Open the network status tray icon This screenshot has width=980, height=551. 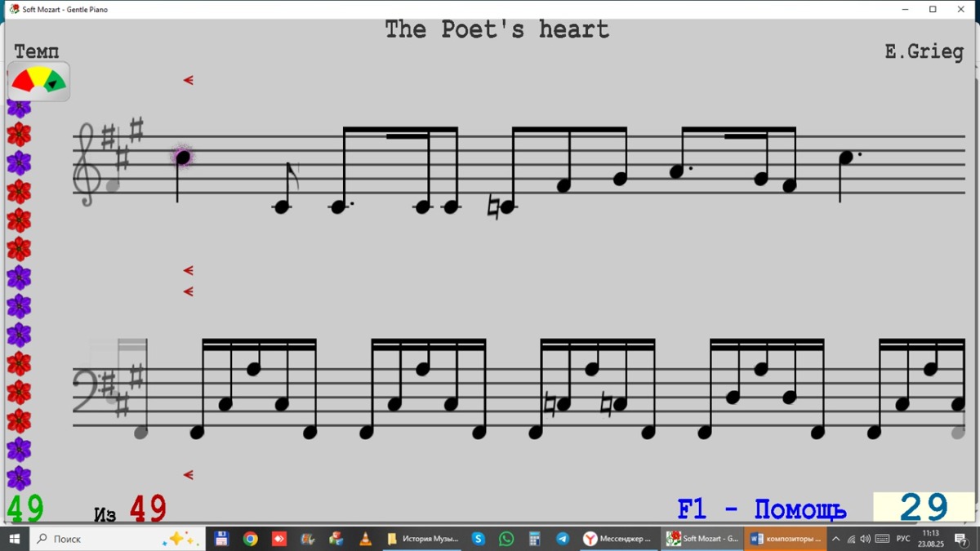pos(851,539)
